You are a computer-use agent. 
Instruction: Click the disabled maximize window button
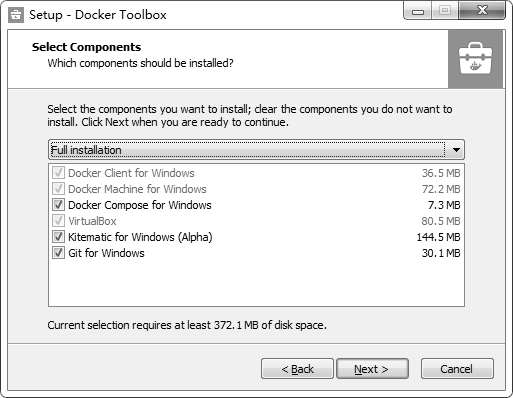[445, 11]
